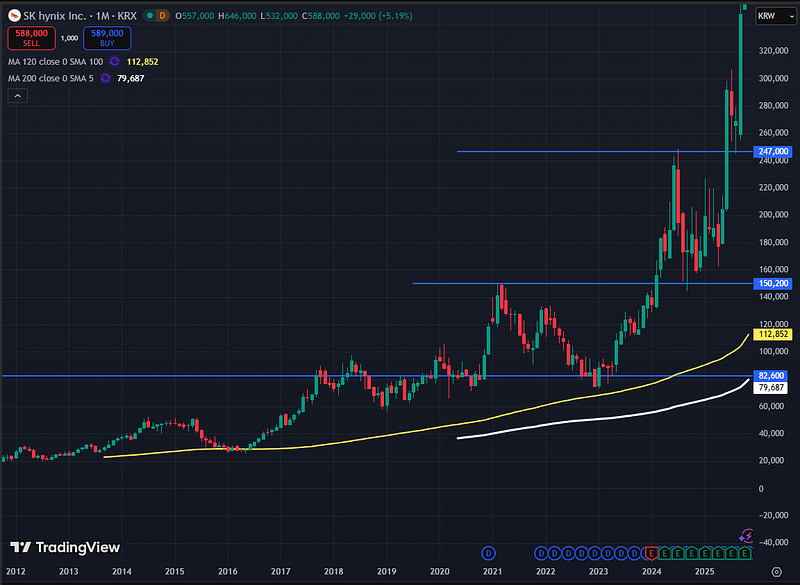
Task: Collapse the indicator legend with the chevron
Action: [x=17, y=96]
